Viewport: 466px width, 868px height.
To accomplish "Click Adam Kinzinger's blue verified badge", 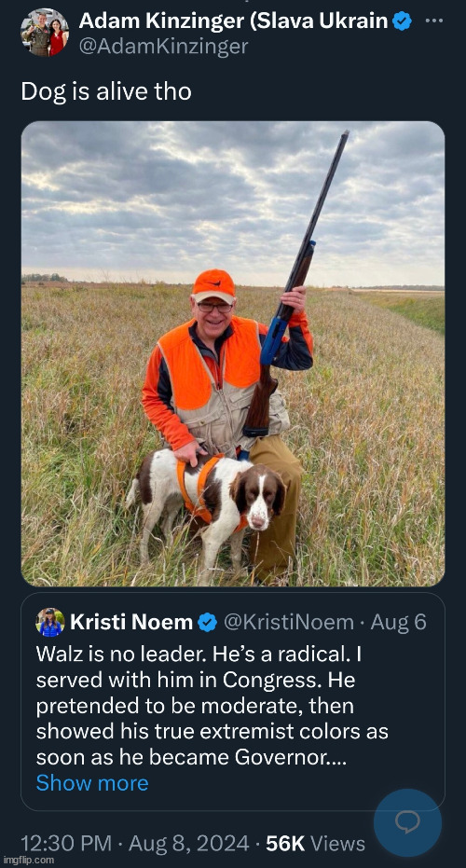I will [402, 21].
